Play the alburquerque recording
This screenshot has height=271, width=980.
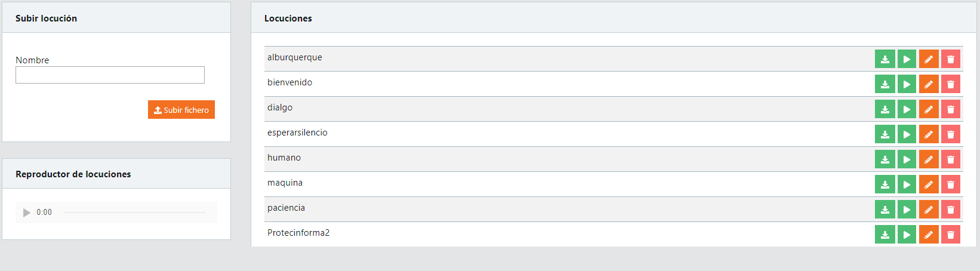(907, 59)
